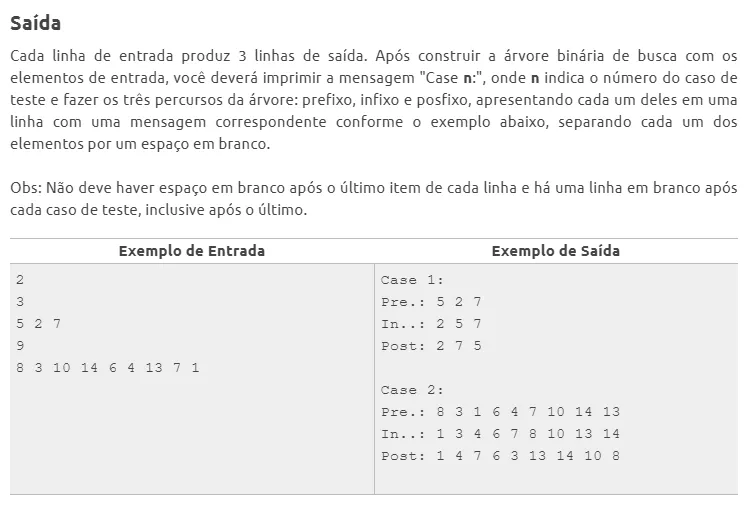The image size is (747, 511).
Task: Click the "Post: 1 4 7 6" output line
Action: point(500,456)
